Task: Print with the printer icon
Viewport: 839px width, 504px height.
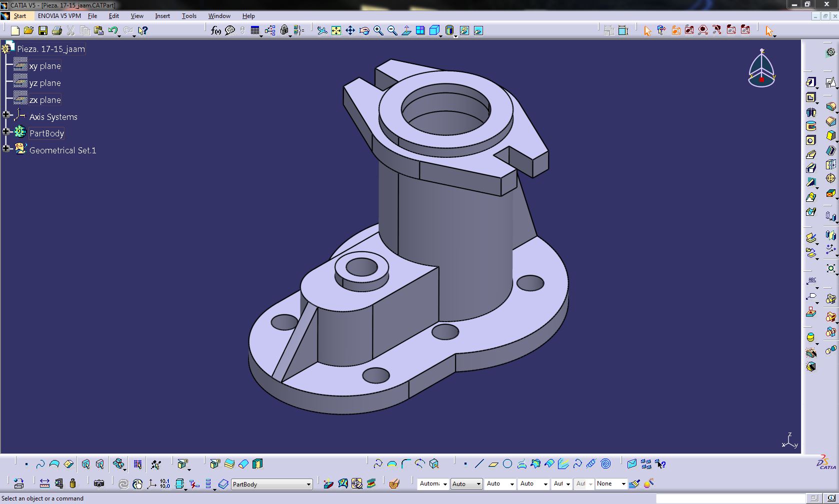Action: [57, 30]
